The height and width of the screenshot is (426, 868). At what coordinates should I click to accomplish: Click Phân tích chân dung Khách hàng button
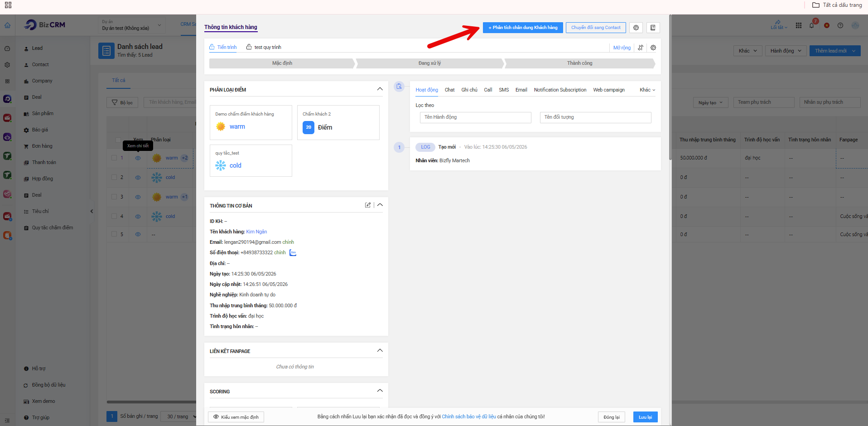[x=523, y=28]
